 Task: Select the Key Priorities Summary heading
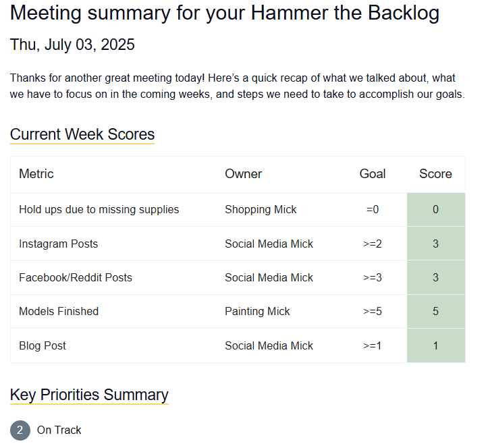click(89, 395)
